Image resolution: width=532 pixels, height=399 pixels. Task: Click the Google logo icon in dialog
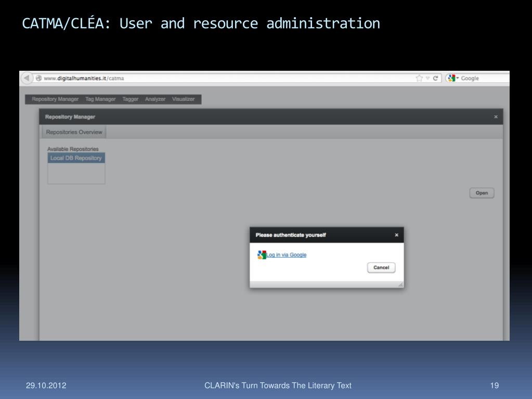[262, 254]
